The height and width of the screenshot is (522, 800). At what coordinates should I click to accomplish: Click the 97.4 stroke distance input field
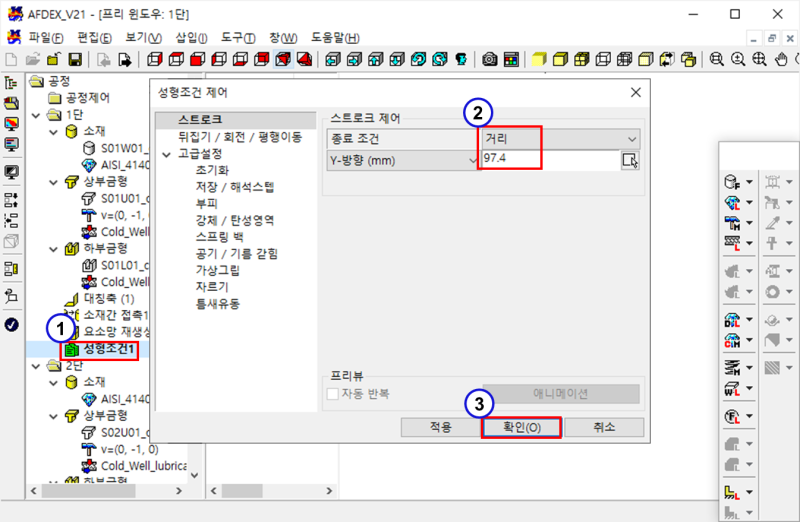(x=548, y=160)
